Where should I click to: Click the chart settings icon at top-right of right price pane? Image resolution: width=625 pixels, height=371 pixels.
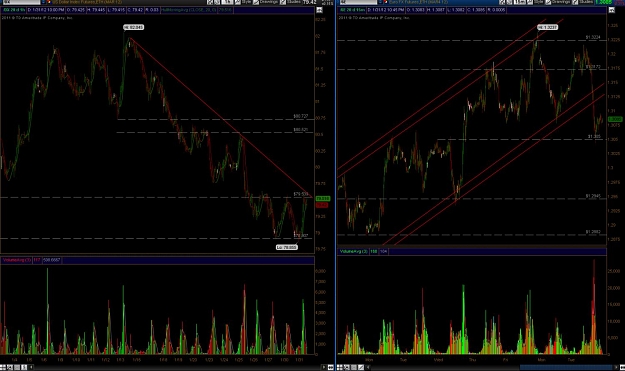(x=612, y=10)
